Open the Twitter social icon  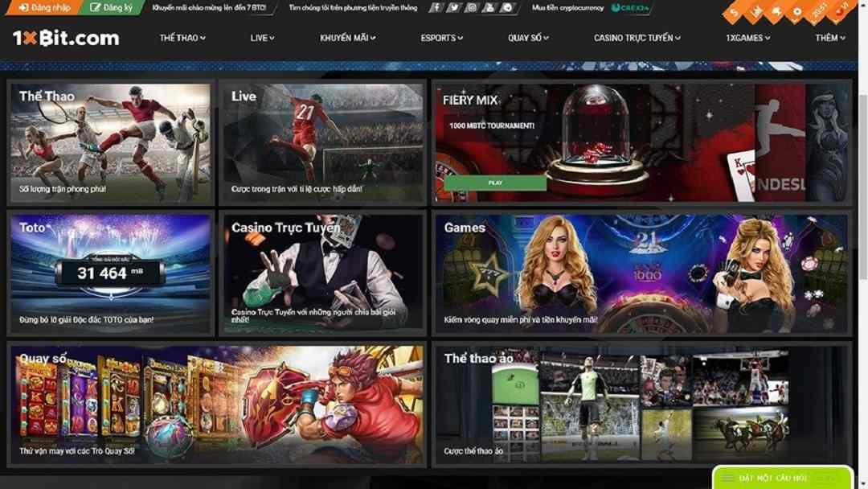453,8
